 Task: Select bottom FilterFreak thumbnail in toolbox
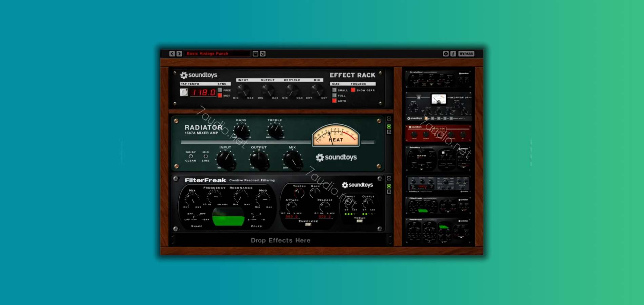pos(439,231)
